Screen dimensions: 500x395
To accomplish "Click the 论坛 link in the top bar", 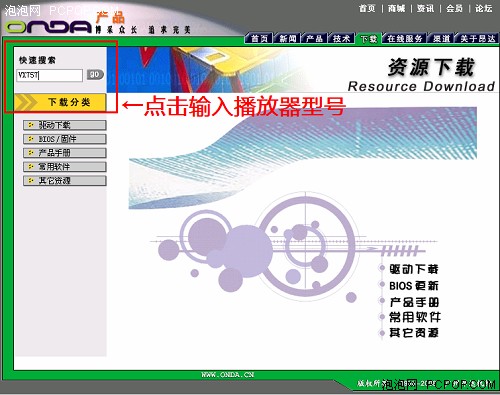I will pos(484,8).
